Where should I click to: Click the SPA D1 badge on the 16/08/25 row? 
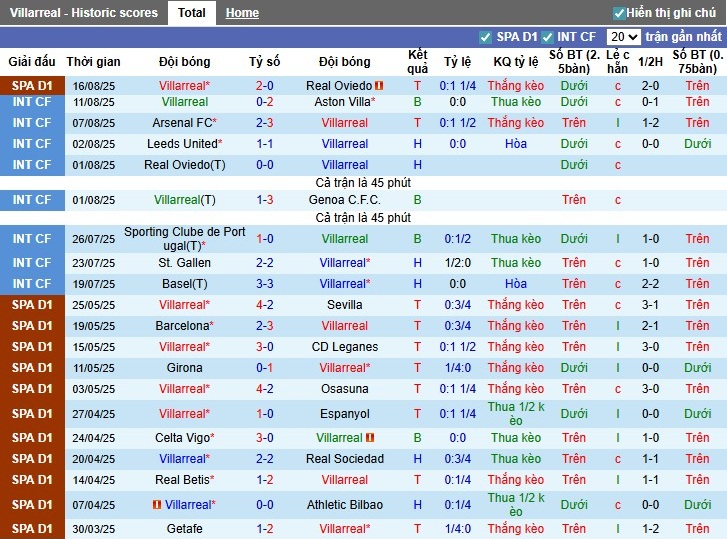(31, 86)
